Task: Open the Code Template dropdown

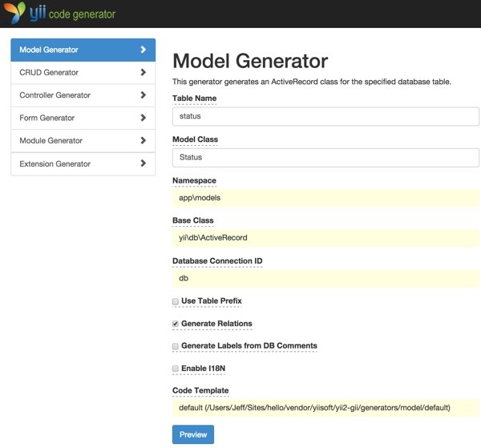Action: [x=325, y=408]
